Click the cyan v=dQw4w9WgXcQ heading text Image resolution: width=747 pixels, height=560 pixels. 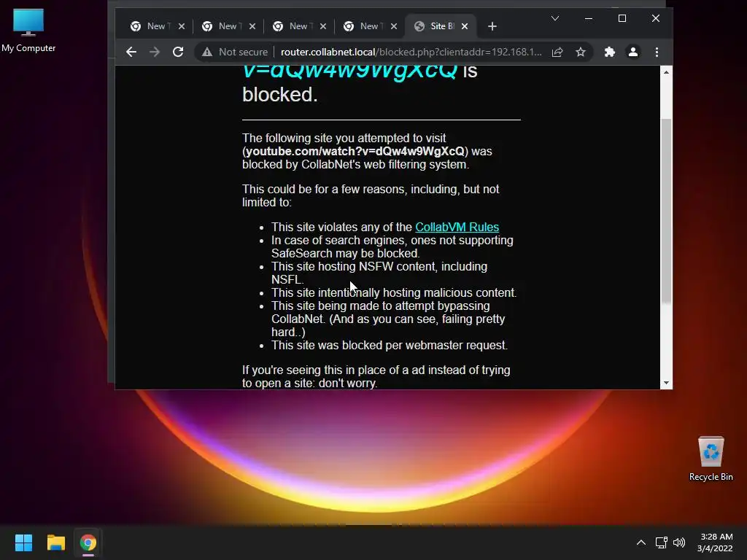(349, 71)
